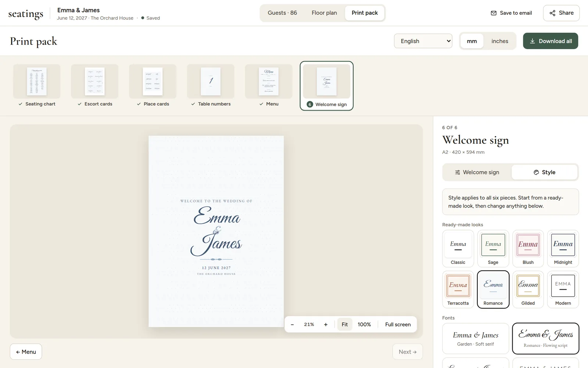This screenshot has width=588, height=368.
Task: Click the A2 420 × 594 mm size text
Action: point(463,152)
